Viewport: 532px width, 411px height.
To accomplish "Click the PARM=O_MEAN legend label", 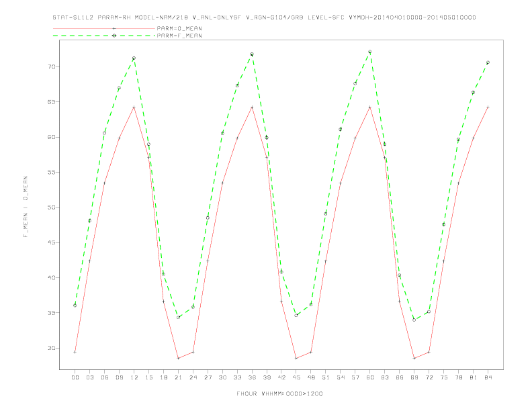I will pos(179,28).
